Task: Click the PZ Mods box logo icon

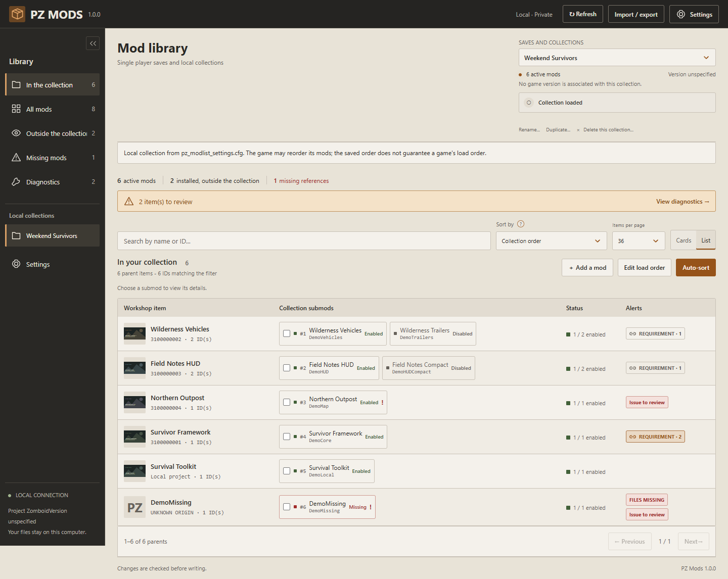Action: (x=17, y=14)
